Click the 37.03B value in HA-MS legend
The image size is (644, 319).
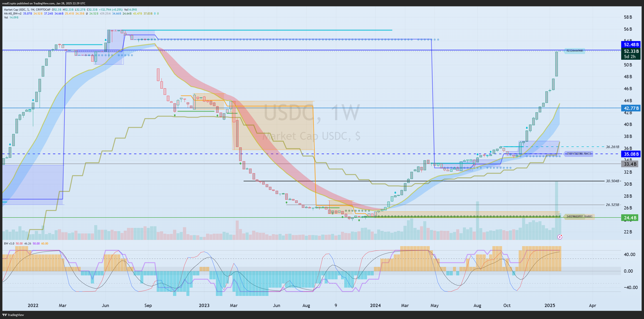click(x=148, y=14)
